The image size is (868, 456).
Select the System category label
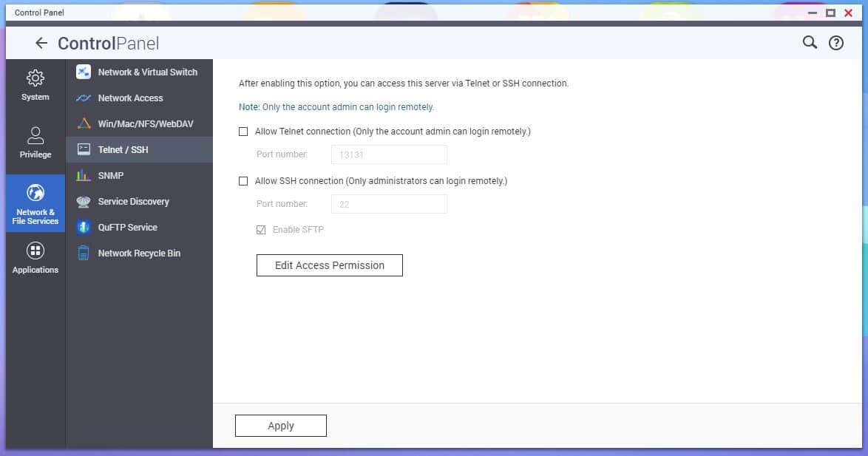point(35,97)
